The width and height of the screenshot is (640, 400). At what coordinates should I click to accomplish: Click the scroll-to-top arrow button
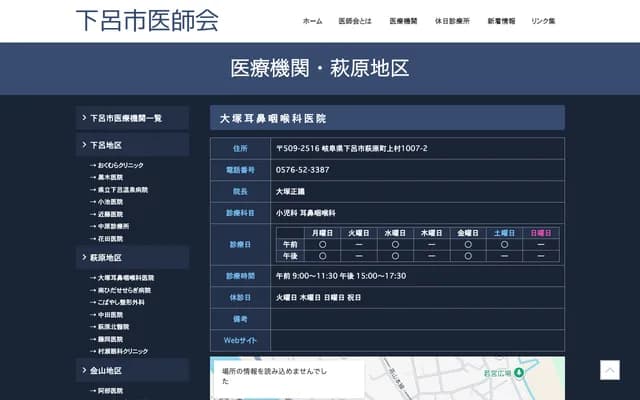click(609, 370)
